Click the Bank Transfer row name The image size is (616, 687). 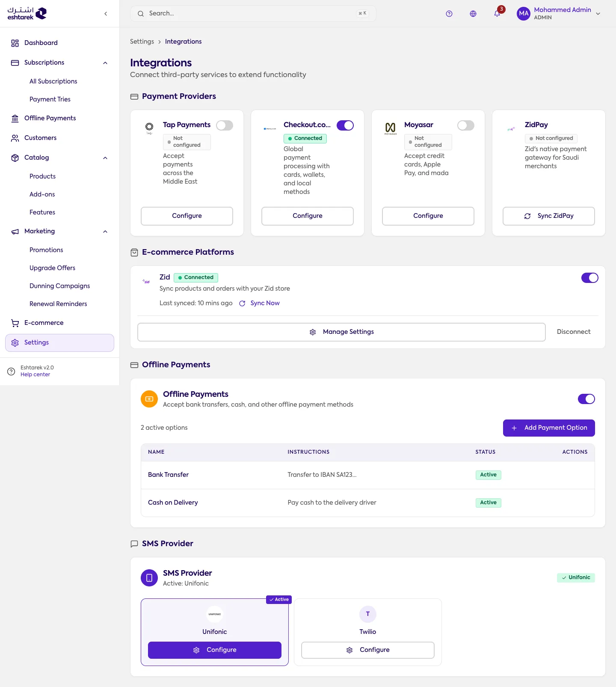pos(168,475)
